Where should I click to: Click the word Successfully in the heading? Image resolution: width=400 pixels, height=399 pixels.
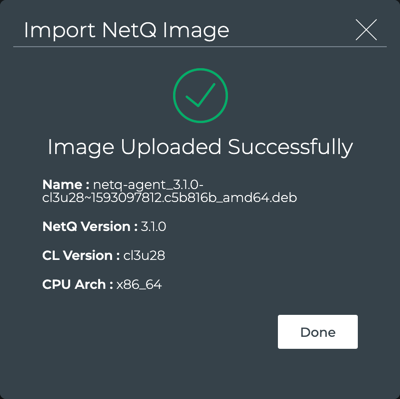pyautogui.click(x=290, y=147)
